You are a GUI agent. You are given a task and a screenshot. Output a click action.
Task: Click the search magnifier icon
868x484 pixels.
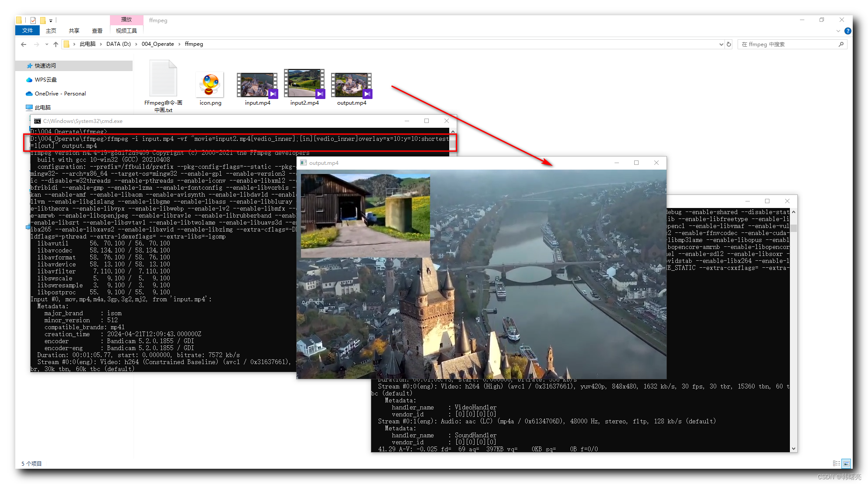pyautogui.click(x=841, y=44)
